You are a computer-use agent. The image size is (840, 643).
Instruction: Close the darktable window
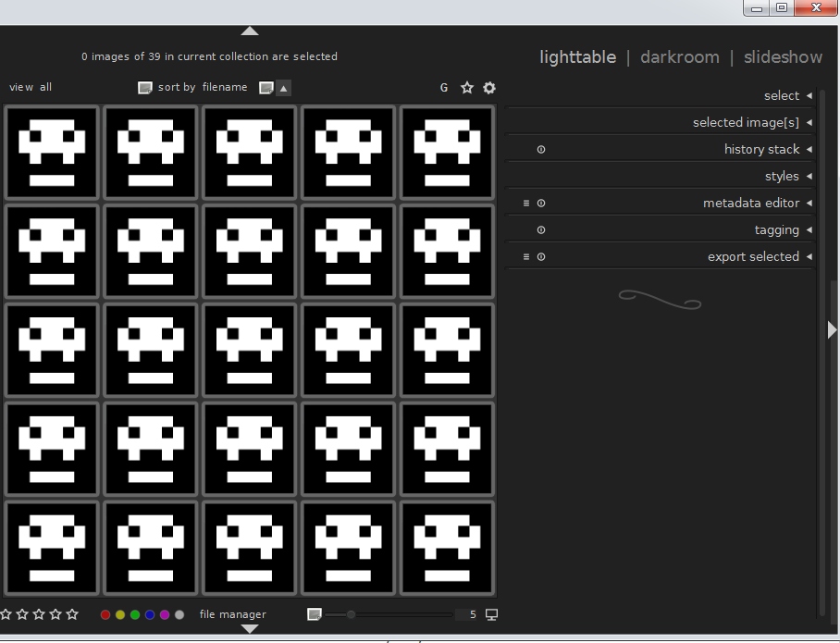pyautogui.click(x=816, y=7)
